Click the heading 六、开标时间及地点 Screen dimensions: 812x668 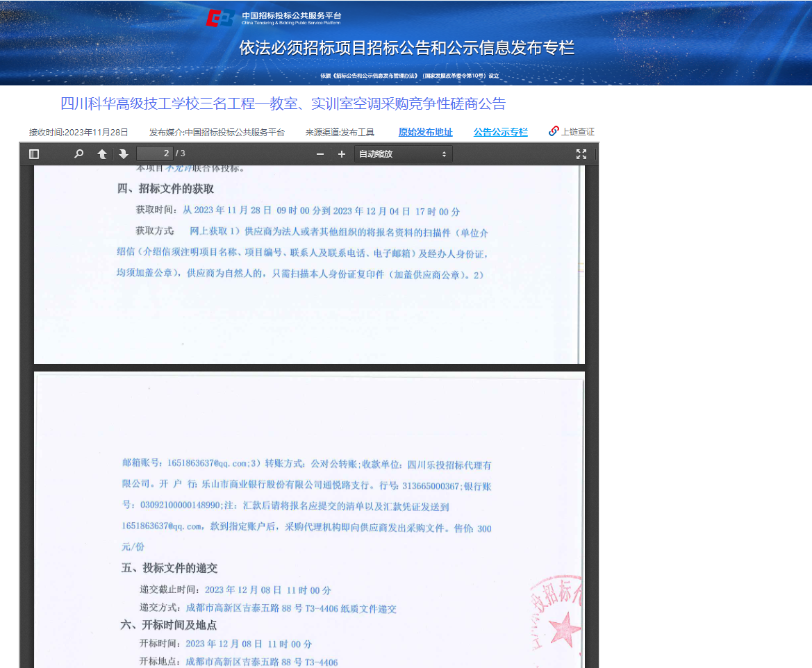tap(169, 625)
